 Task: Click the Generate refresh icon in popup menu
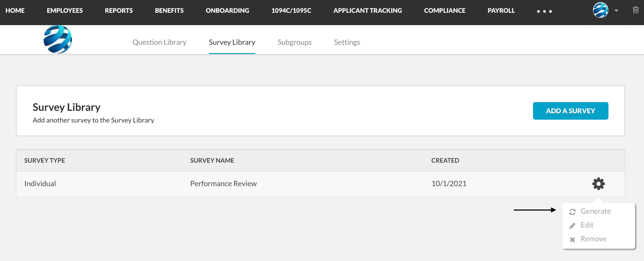572,212
